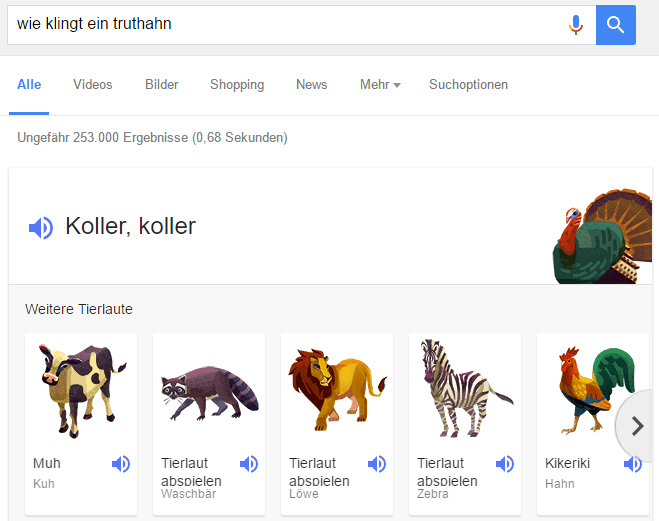Switch to the Bilder tab
This screenshot has height=521, width=659.
click(x=162, y=85)
